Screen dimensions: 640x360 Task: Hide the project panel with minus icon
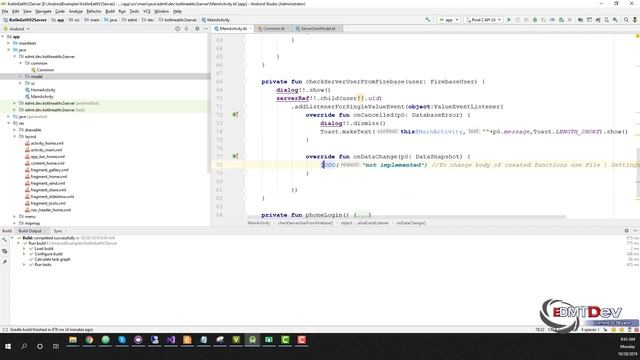tap(206, 29)
